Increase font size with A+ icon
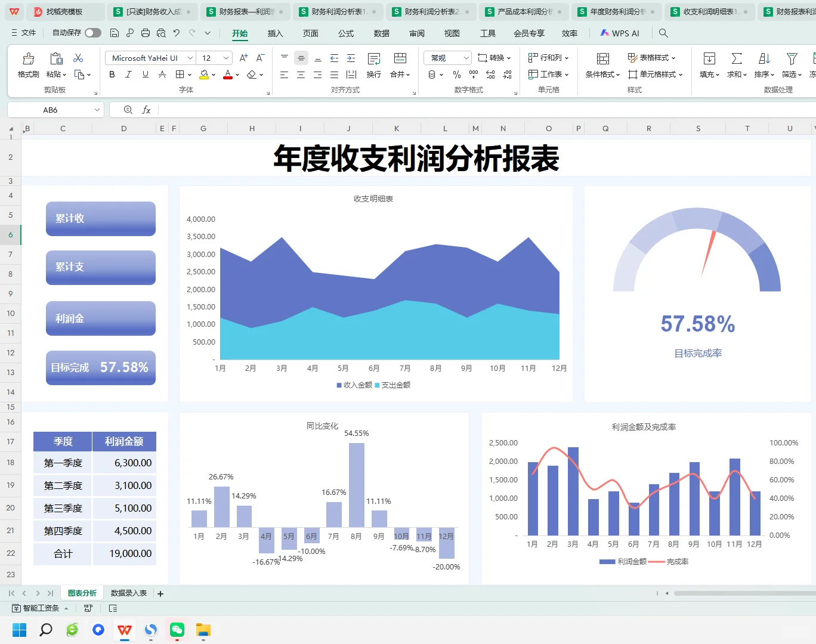This screenshot has height=644, width=816. tap(243, 58)
